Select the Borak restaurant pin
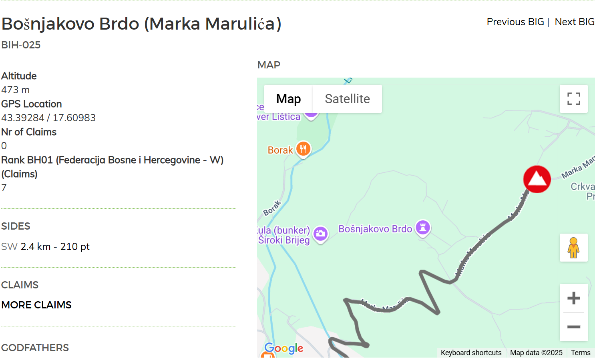This screenshot has height=364, width=597. [x=303, y=150]
